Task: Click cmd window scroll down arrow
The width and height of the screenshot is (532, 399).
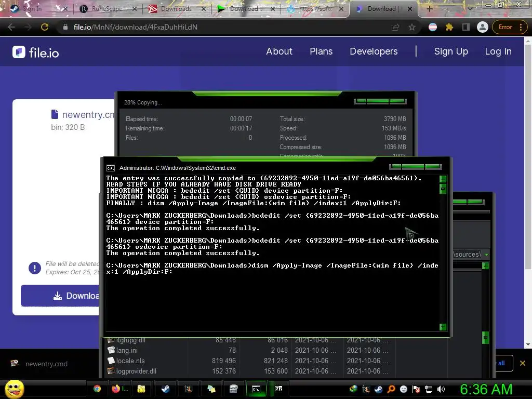Action: pyautogui.click(x=443, y=327)
